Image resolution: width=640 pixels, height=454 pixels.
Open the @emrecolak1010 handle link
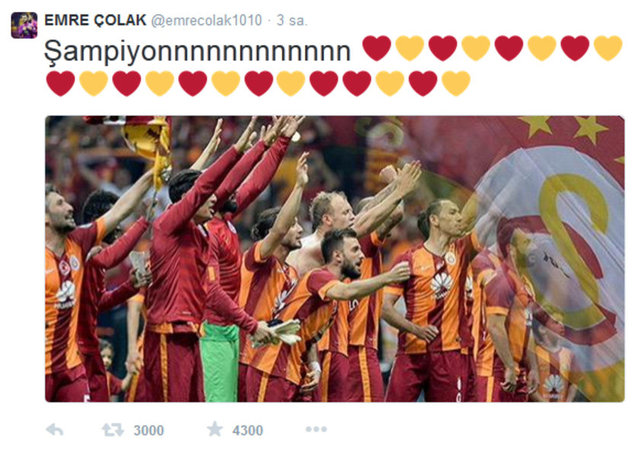[x=207, y=20]
